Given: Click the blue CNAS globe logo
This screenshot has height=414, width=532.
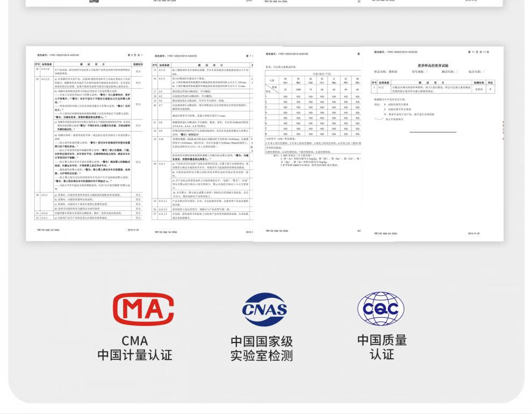Looking at the screenshot, I should (x=264, y=309).
